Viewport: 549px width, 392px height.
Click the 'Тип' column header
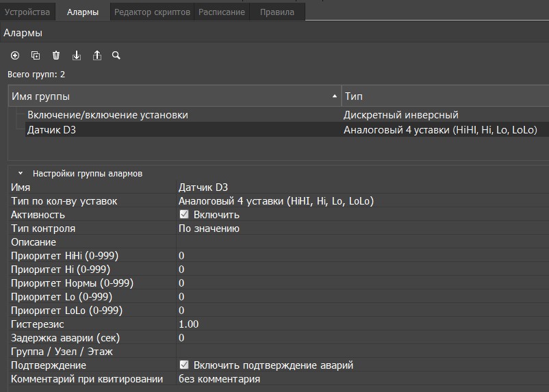pyautogui.click(x=445, y=96)
